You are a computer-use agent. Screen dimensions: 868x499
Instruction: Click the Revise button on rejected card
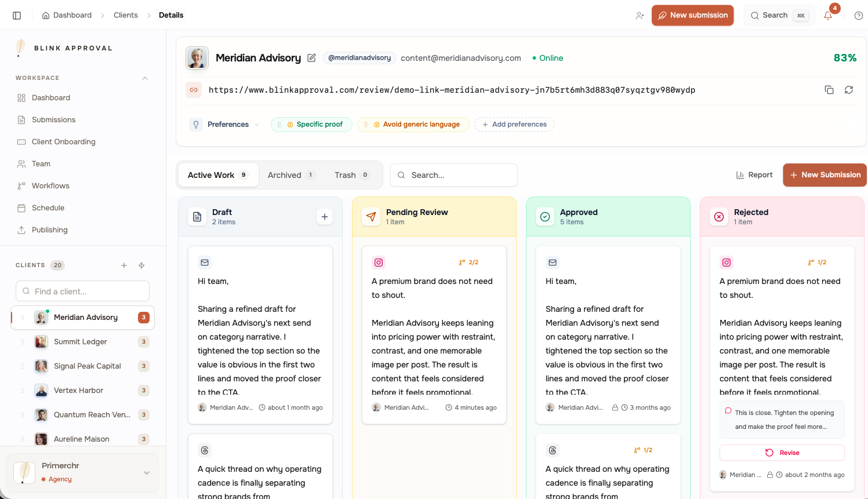[782, 453]
